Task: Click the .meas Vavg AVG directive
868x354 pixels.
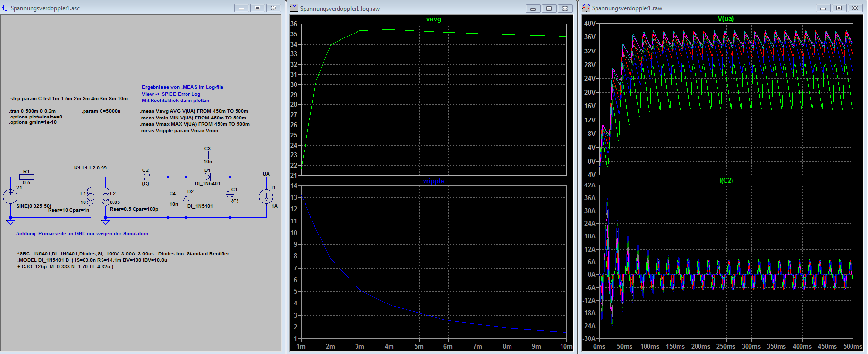Action: tap(194, 111)
